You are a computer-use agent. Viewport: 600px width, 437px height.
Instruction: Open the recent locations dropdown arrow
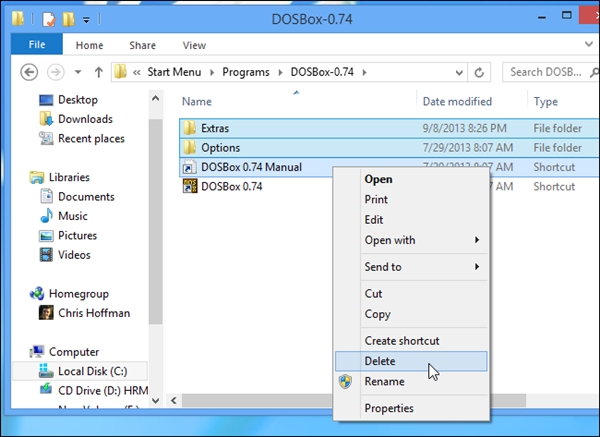(x=78, y=72)
